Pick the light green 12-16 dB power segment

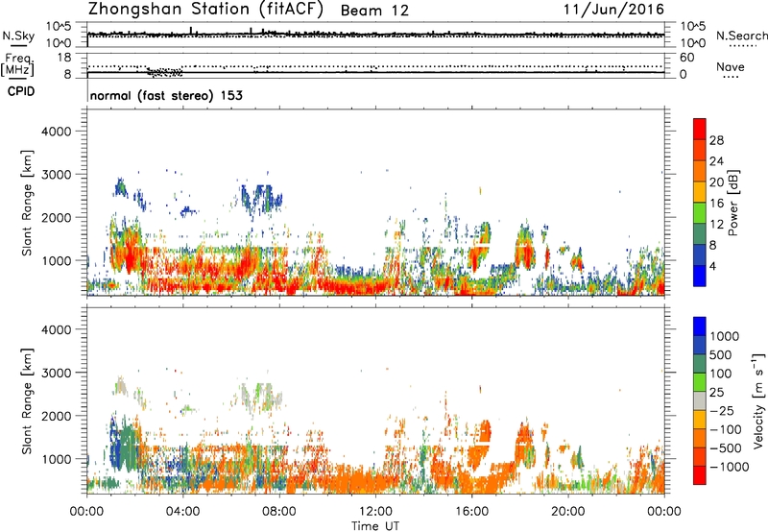coord(700,213)
